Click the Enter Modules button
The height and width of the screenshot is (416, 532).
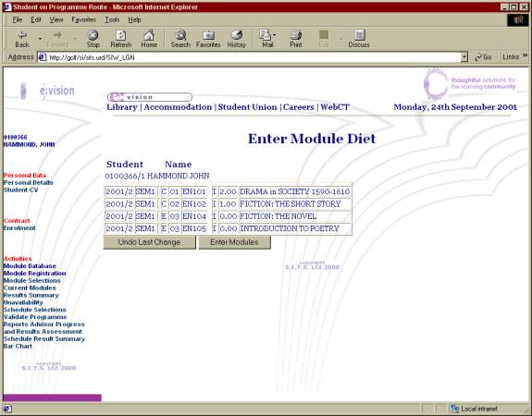click(234, 242)
